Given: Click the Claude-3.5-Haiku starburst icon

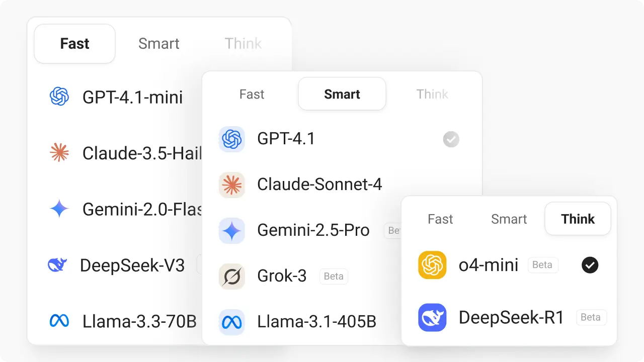Looking at the screenshot, I should (59, 152).
